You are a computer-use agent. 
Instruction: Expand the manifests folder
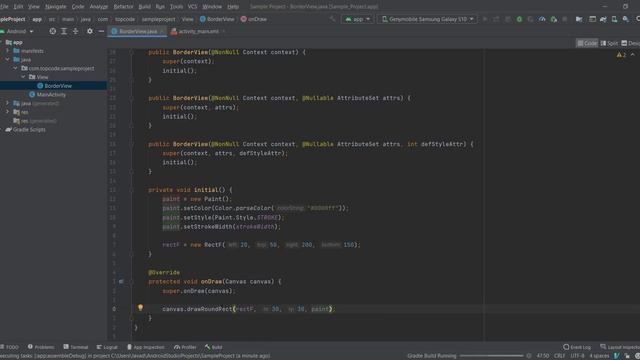coord(7,51)
